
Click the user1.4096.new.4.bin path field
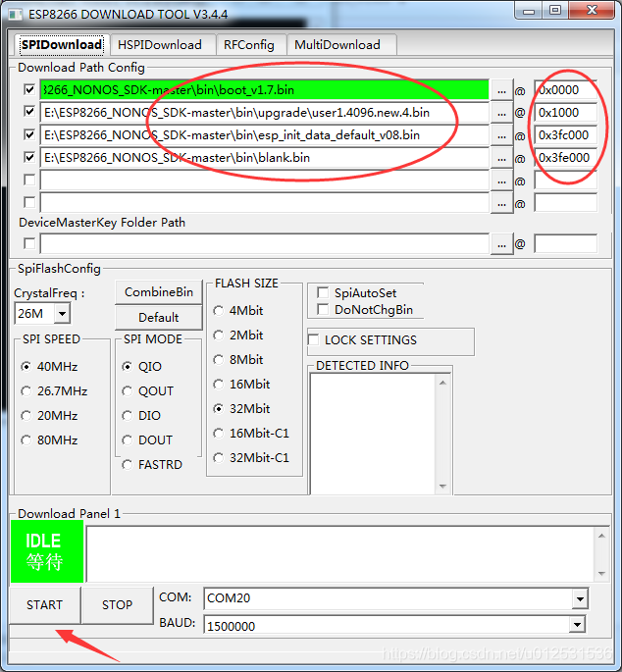[265, 113]
